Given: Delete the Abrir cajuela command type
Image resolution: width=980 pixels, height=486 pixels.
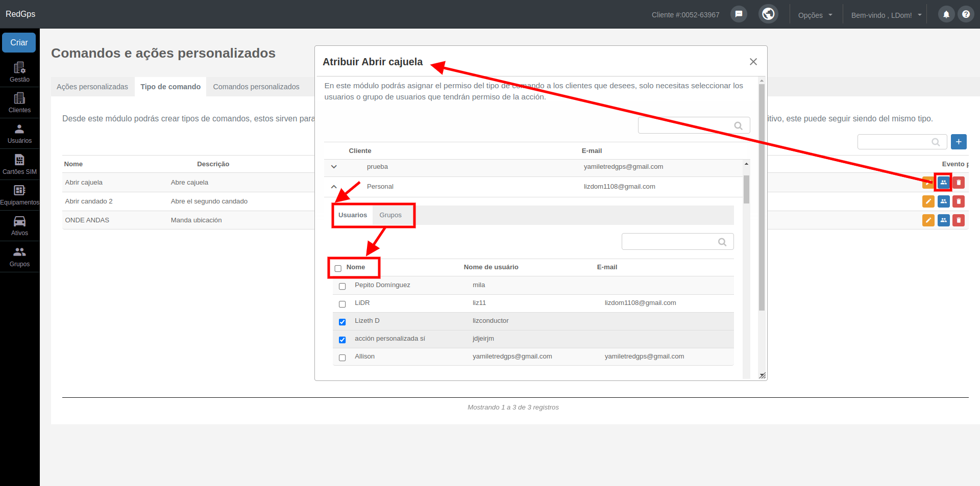Looking at the screenshot, I should [959, 183].
